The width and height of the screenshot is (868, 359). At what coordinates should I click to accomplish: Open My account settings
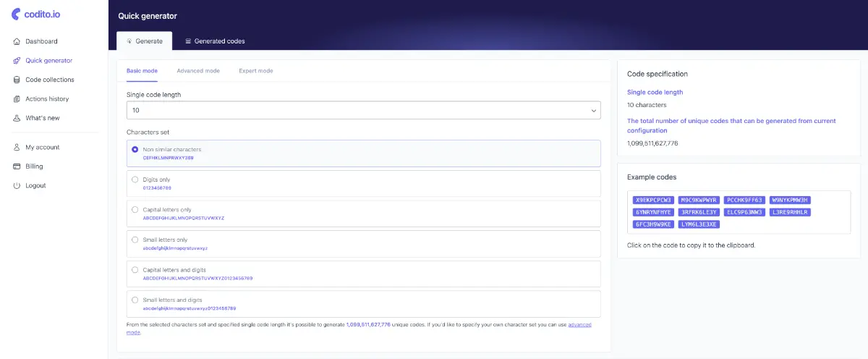coord(43,147)
